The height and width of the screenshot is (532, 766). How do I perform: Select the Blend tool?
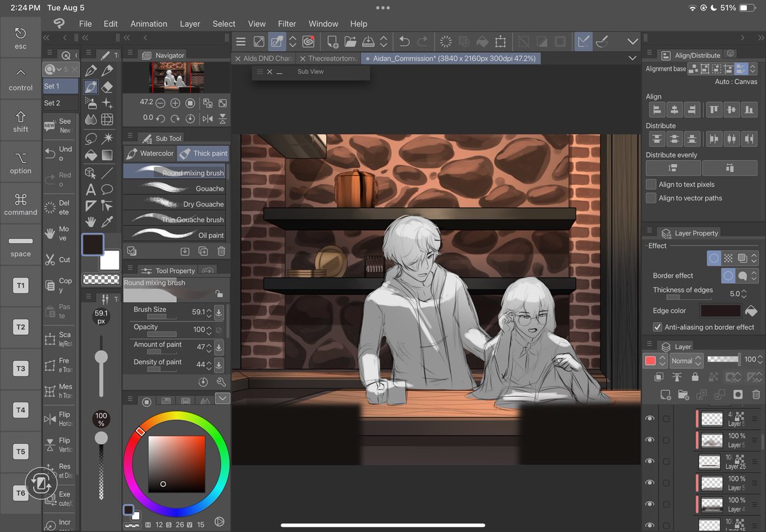coord(91,120)
